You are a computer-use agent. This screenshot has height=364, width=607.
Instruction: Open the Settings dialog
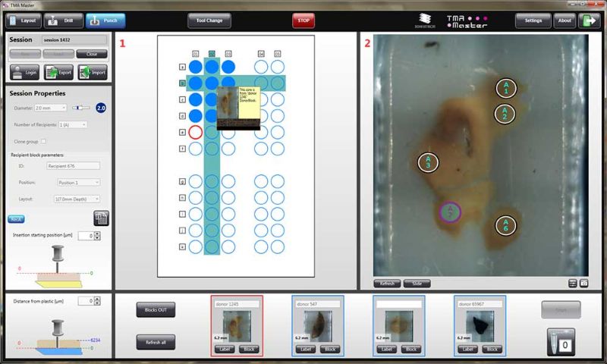coord(533,20)
